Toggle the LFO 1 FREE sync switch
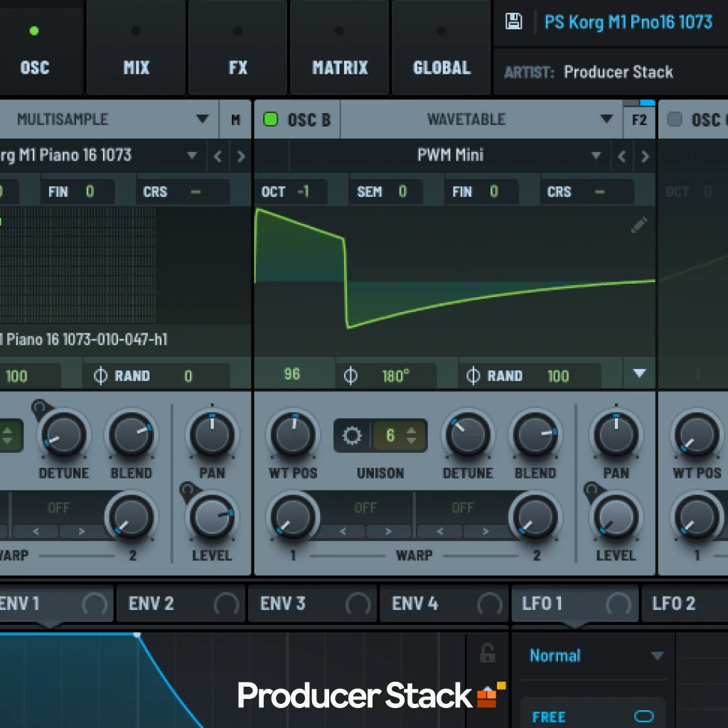This screenshot has width=728, height=728. (644, 717)
